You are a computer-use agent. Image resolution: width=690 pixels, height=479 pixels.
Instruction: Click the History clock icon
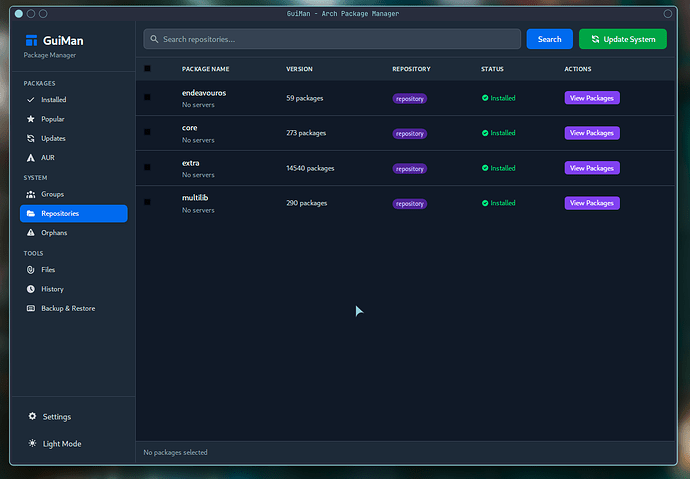click(x=31, y=289)
